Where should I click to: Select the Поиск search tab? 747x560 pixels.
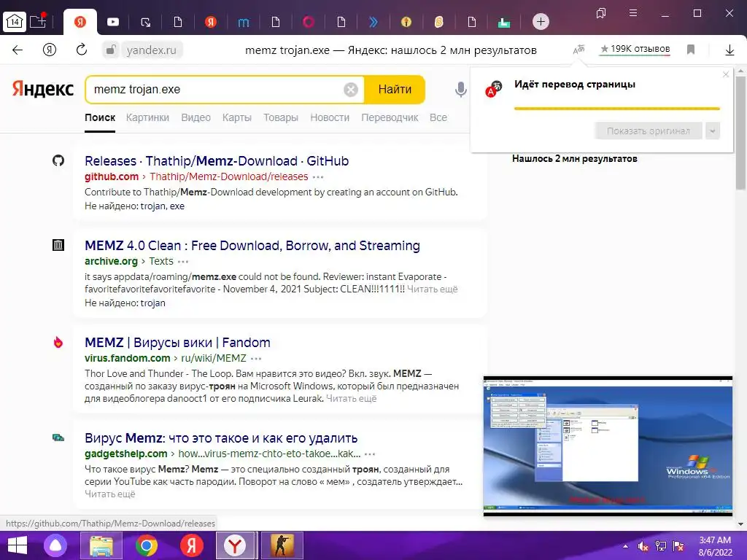coord(100,117)
